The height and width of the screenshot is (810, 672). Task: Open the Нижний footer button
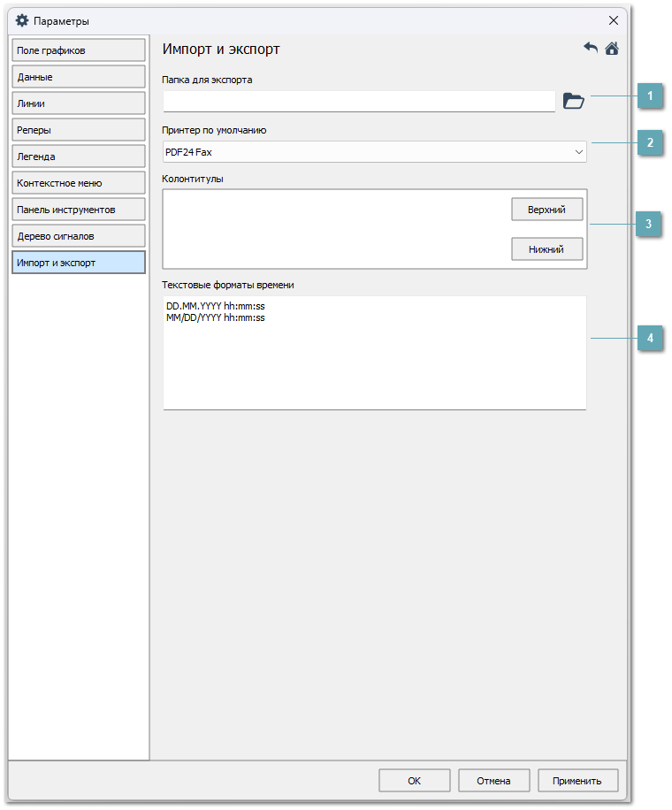click(547, 249)
